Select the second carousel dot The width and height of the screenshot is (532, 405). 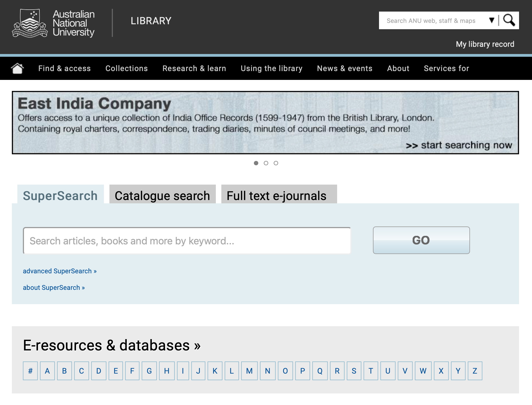tap(266, 163)
